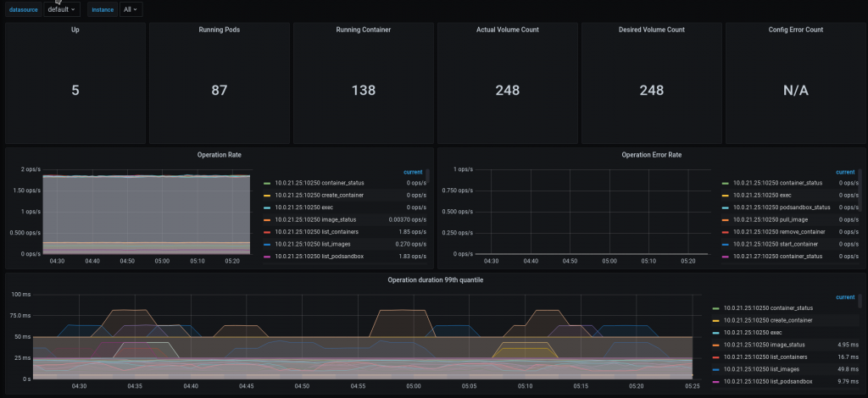Image resolution: width=868 pixels, height=398 pixels.
Task: Open color picker for Error Rate pull_image swatch
Action: coord(726,219)
